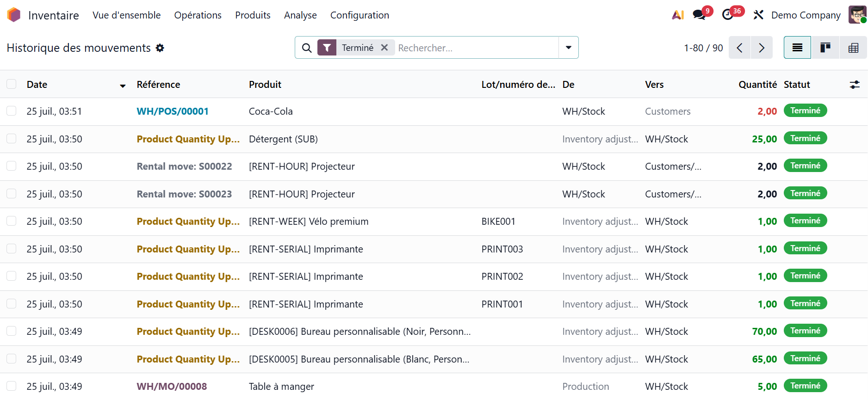
Task: Sort by the Lot/numéro de... column header
Action: coord(518,85)
